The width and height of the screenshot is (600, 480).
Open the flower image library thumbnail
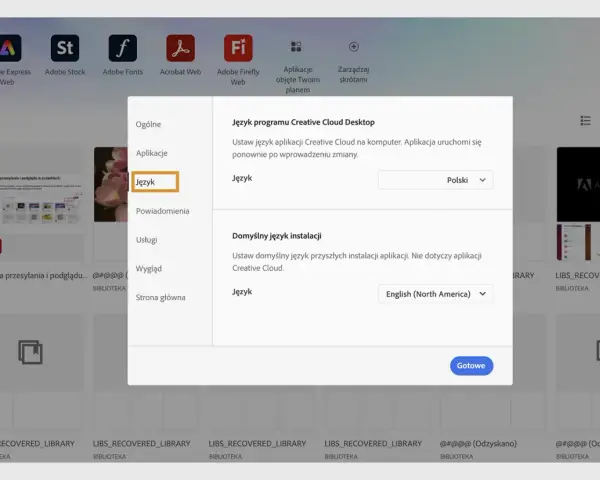[x=111, y=184]
